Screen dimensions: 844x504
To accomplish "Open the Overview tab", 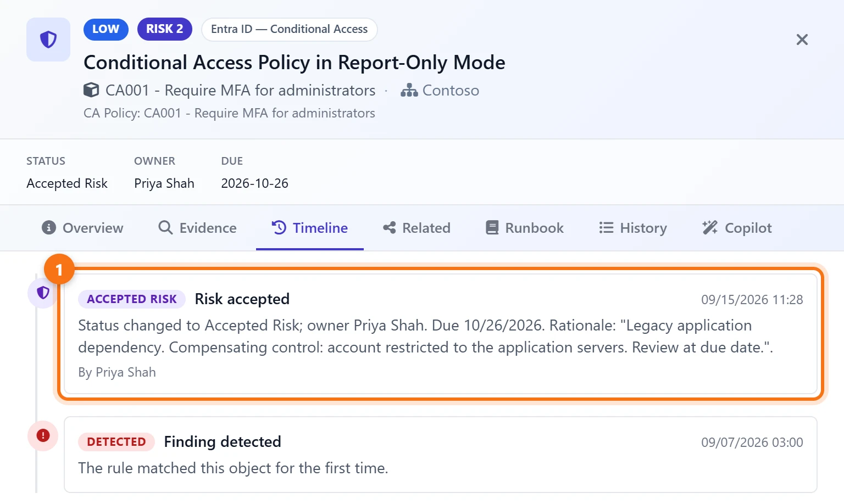I will coord(82,228).
